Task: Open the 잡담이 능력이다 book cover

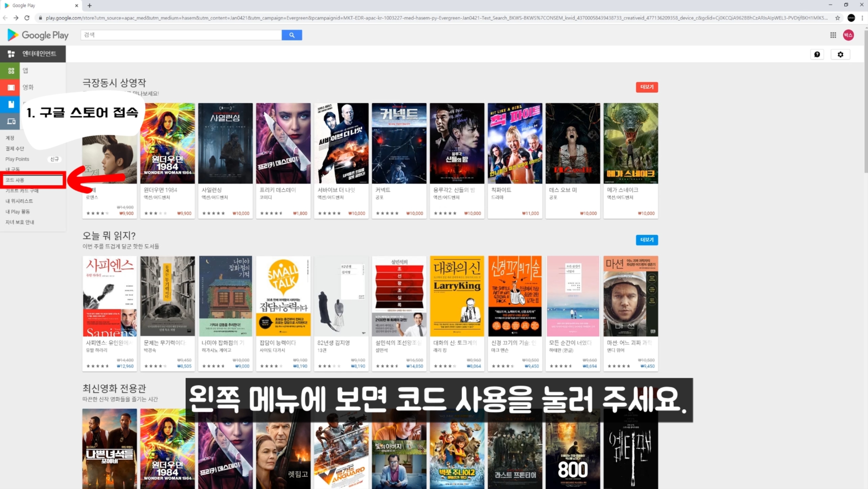Action: pyautogui.click(x=283, y=296)
